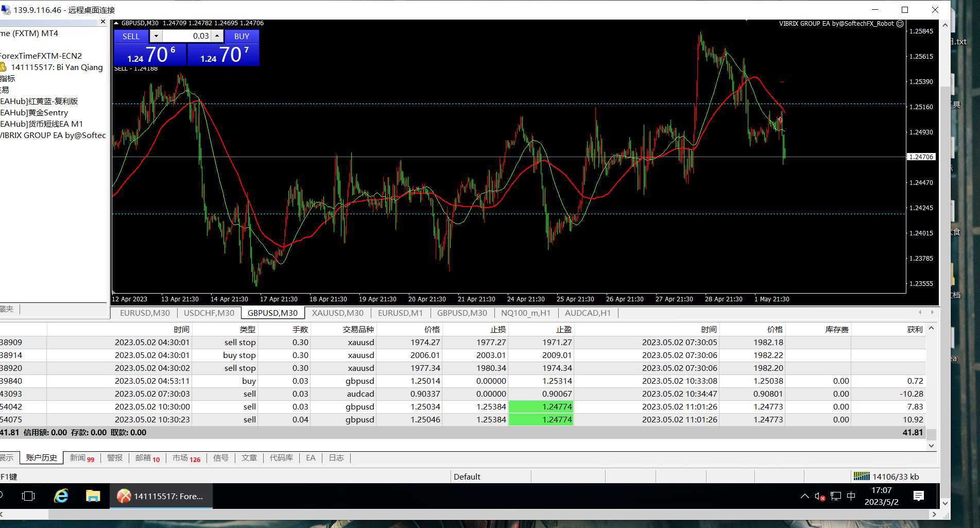Click the 1.24 70 6 sell price panel
Screen dimensions: 980x528
point(150,54)
